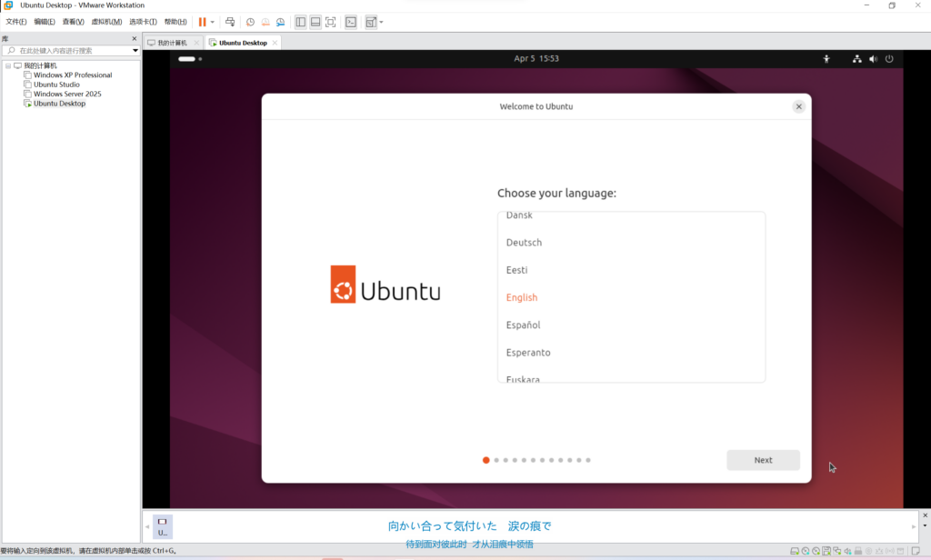The image size is (931, 560).
Task: Open the dropdown arrow next to stretch display icon
Action: point(381,22)
